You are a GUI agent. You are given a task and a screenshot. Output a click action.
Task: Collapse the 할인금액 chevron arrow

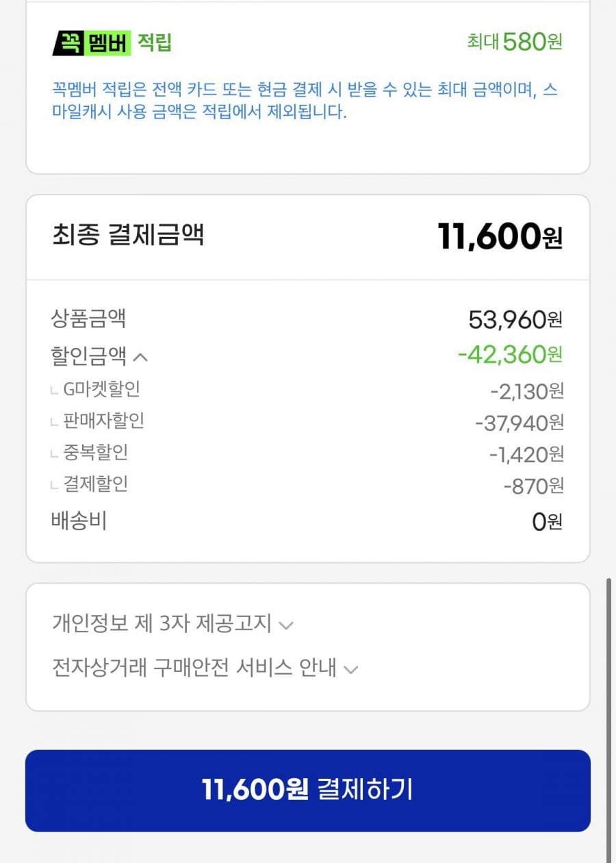[140, 357]
